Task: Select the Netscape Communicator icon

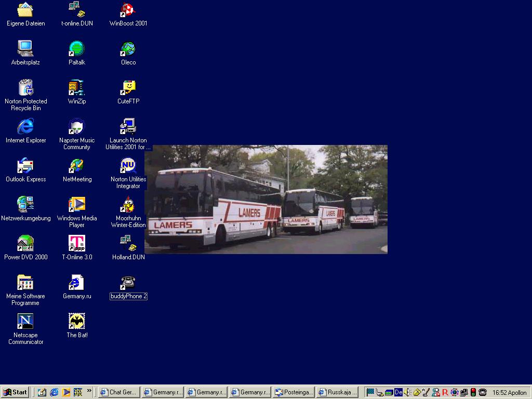Action: (x=25, y=321)
